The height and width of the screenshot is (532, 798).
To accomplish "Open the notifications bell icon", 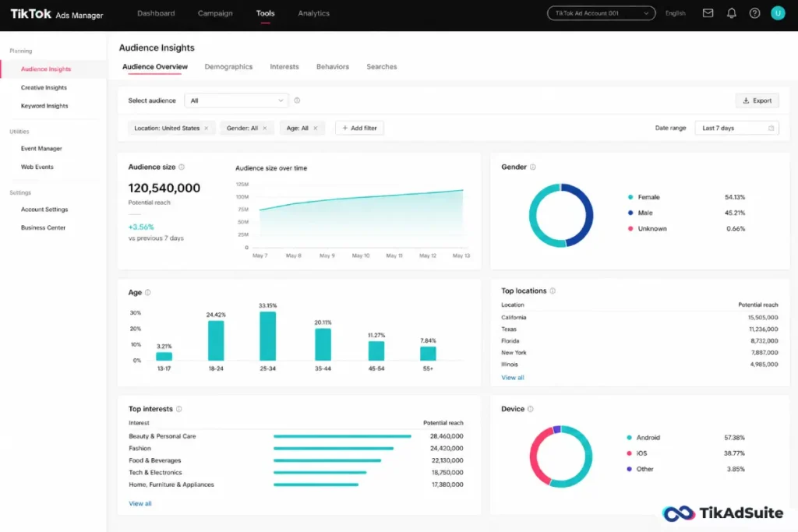I will (731, 13).
